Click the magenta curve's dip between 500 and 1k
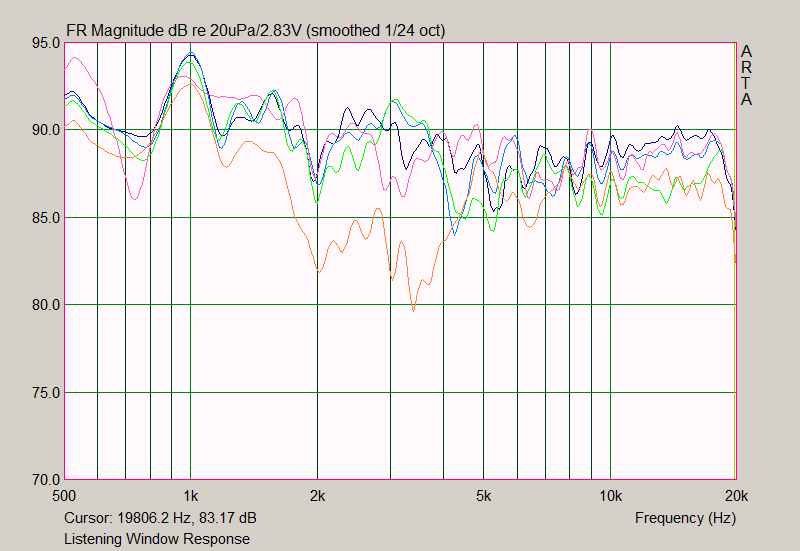This screenshot has height=551, width=800. (x=135, y=198)
